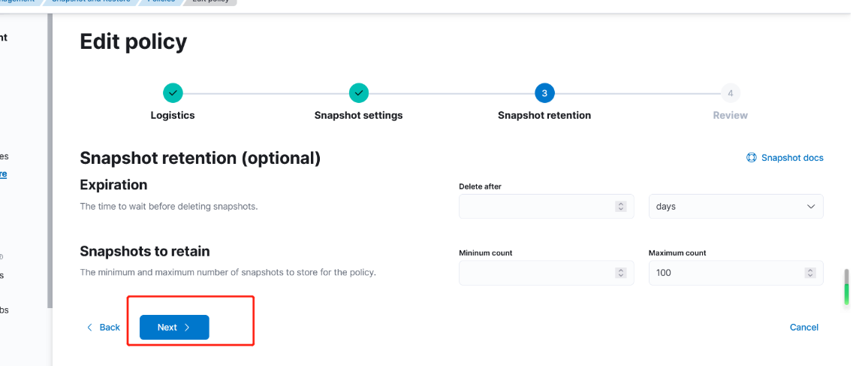
Task: Click the Maximum count spinner arrows
Action: (x=810, y=272)
